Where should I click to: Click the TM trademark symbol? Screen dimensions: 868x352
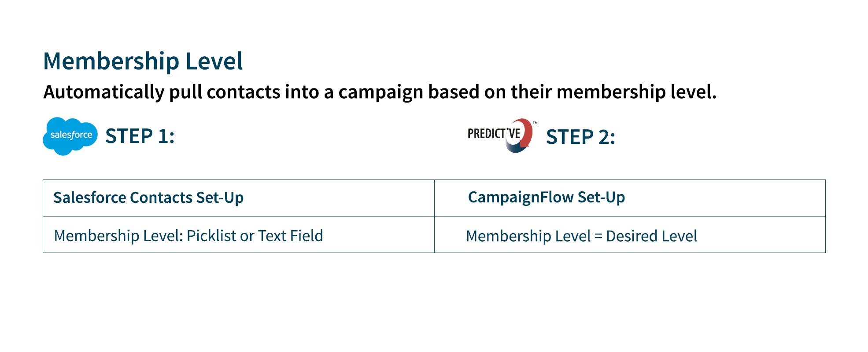(x=535, y=123)
